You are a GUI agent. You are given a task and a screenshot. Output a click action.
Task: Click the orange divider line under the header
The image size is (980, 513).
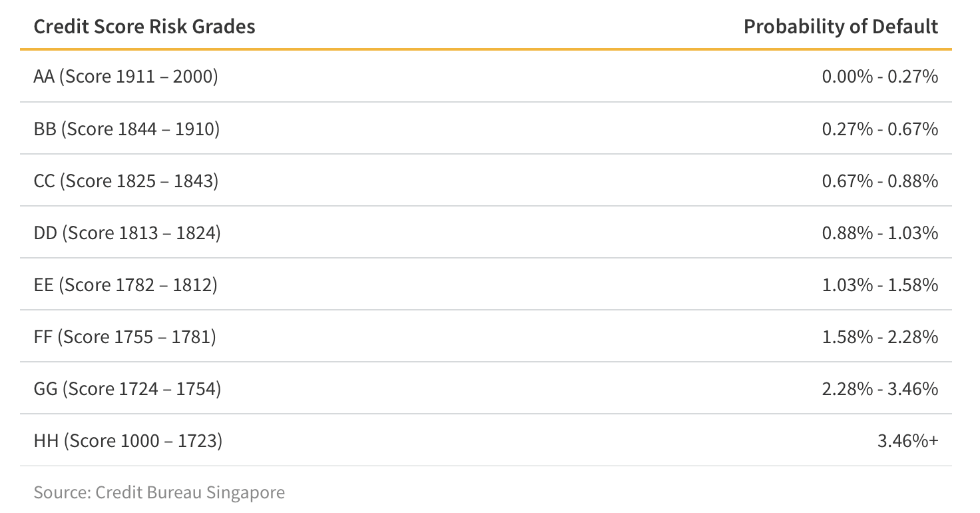pos(486,49)
